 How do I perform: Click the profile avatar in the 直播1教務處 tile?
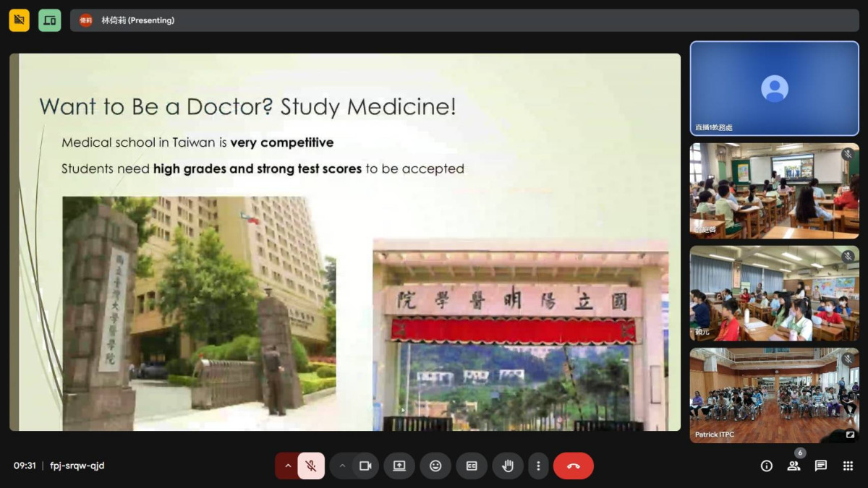tap(775, 88)
